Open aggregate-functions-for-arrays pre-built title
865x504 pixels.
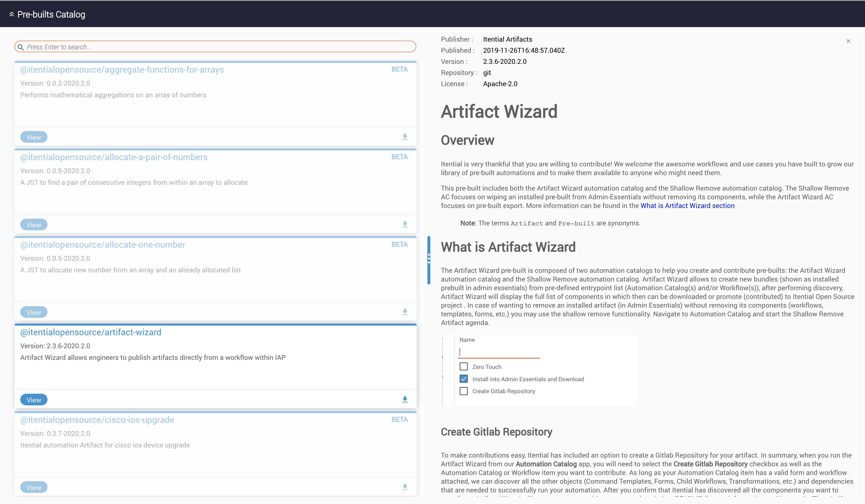pos(122,70)
